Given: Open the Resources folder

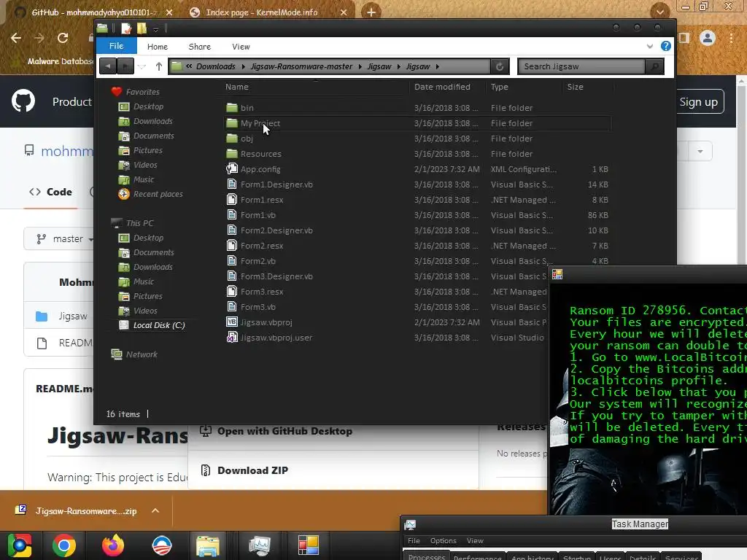Looking at the screenshot, I should click(x=260, y=154).
